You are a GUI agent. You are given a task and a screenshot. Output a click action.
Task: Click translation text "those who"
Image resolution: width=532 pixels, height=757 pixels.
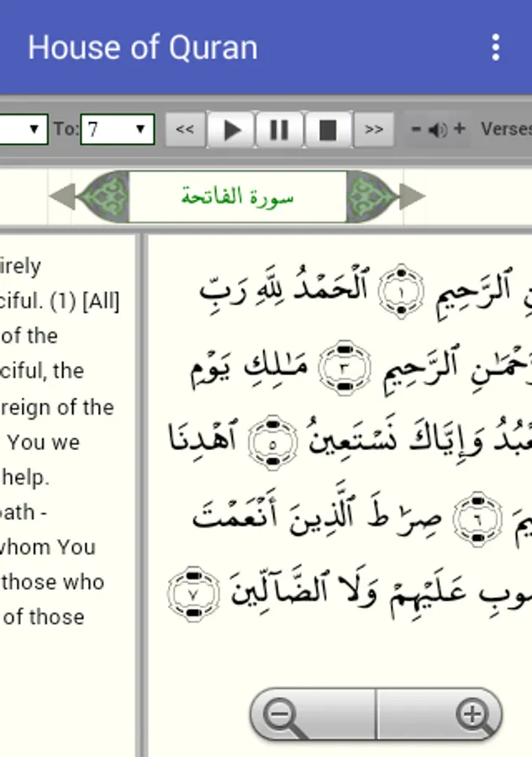coord(52,582)
